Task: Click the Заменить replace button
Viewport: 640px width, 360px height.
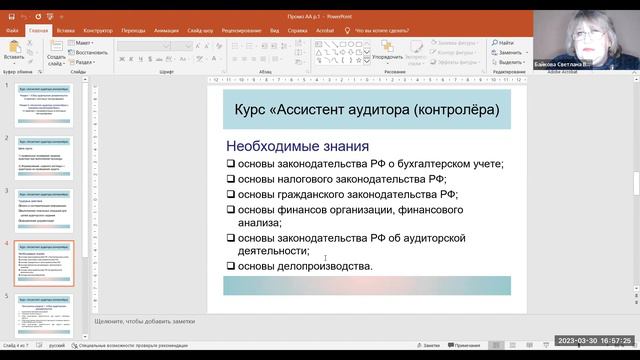Action: [510, 53]
